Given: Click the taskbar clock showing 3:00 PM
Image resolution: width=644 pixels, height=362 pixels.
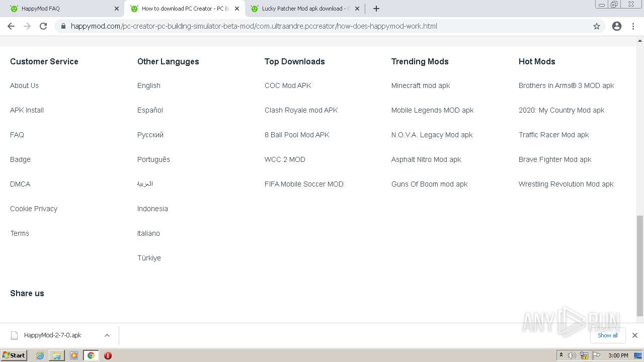Looking at the screenshot, I should (x=618, y=355).
